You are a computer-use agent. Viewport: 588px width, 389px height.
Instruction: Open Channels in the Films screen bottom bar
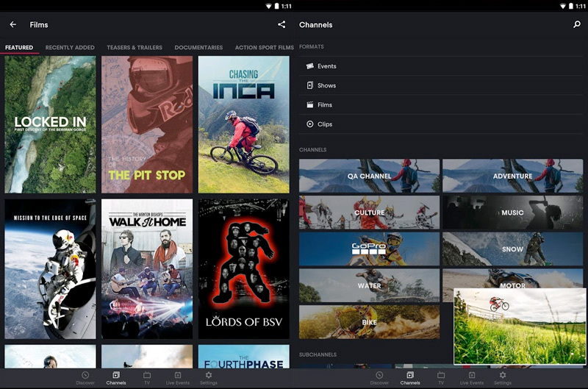(116, 378)
